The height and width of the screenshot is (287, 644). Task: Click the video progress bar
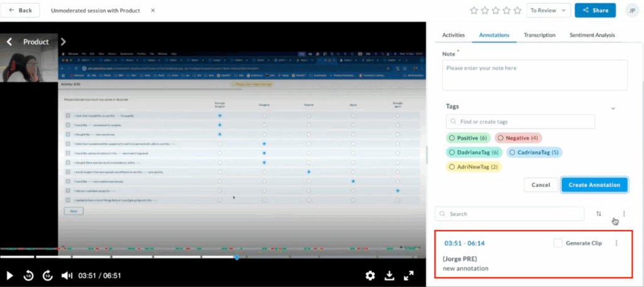click(x=126, y=257)
